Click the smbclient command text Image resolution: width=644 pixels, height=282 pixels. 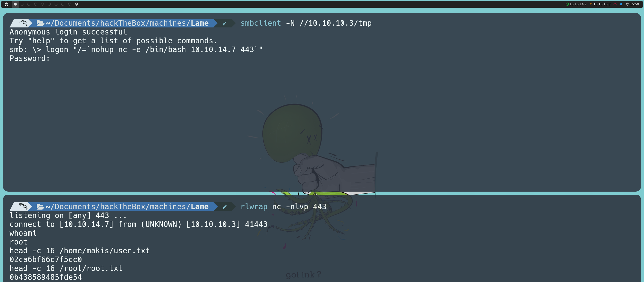pos(260,23)
